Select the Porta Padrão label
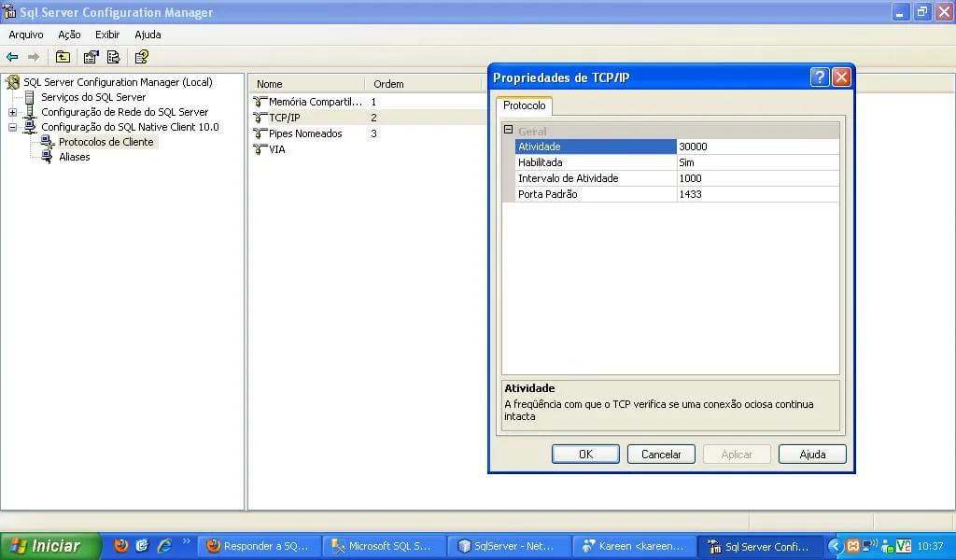 pyautogui.click(x=596, y=194)
